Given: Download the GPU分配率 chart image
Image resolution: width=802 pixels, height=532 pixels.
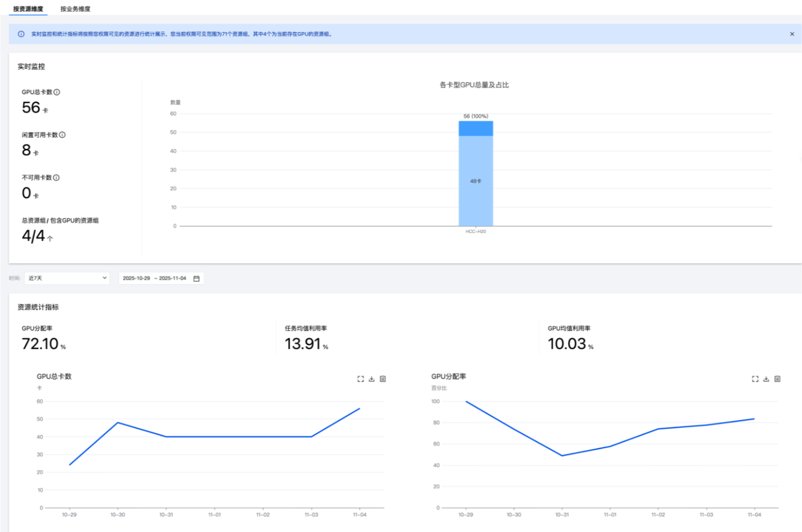Looking at the screenshot, I should point(766,379).
